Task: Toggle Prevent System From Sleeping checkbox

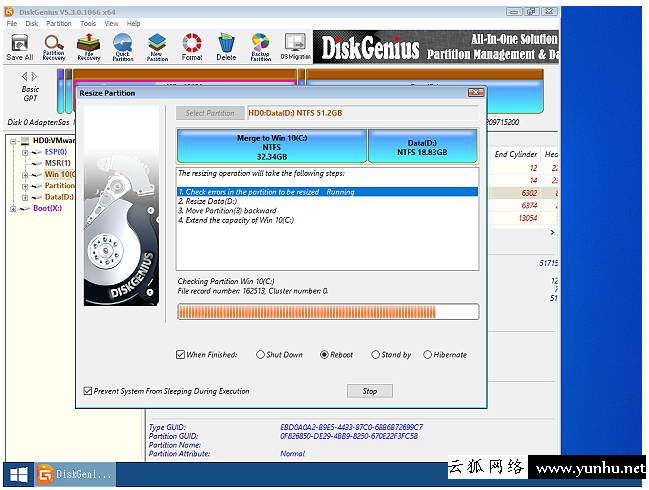Action: click(87, 391)
